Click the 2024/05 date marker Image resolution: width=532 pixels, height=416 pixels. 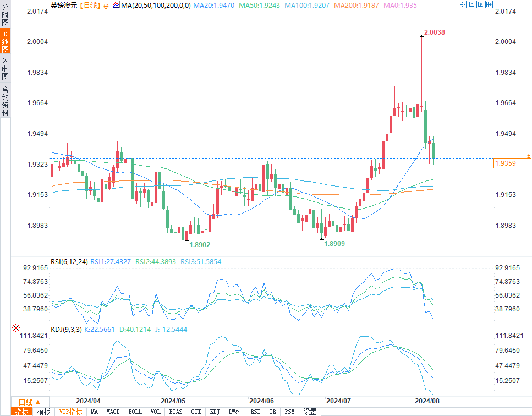coord(173,401)
